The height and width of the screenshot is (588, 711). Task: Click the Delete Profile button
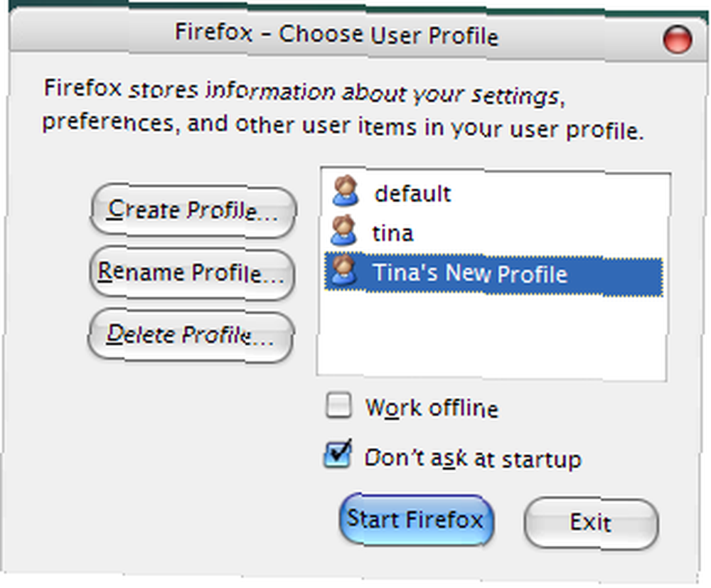tap(191, 336)
